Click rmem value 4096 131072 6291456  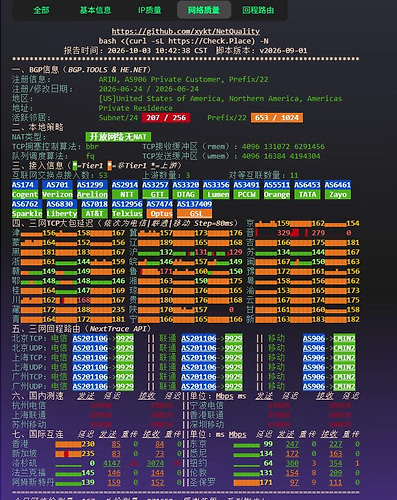coord(283,146)
